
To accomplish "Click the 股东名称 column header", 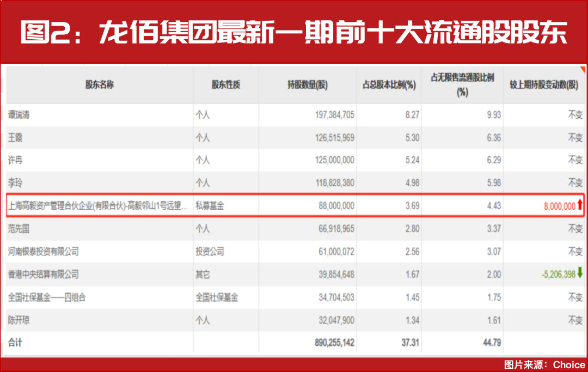I will [100, 84].
